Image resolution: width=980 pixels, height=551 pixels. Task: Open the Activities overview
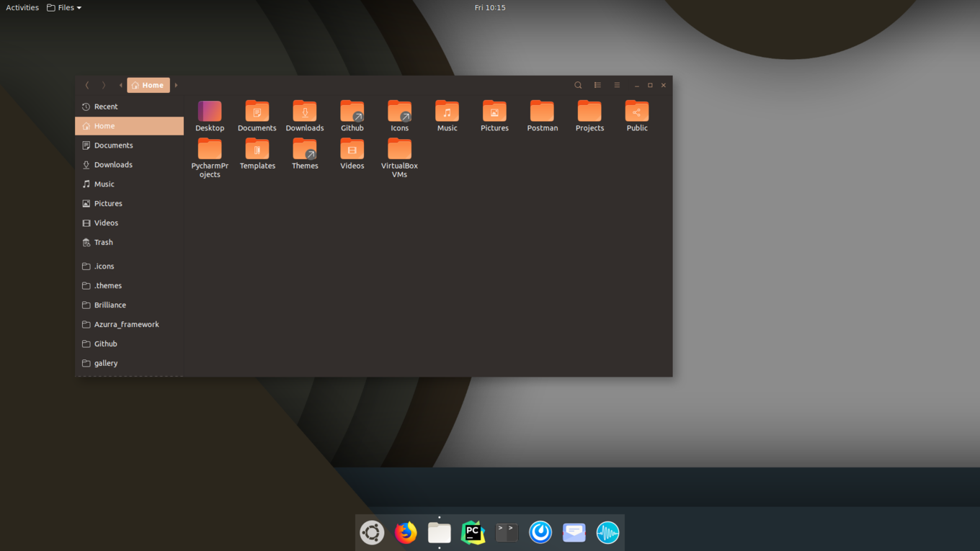(x=22, y=7)
